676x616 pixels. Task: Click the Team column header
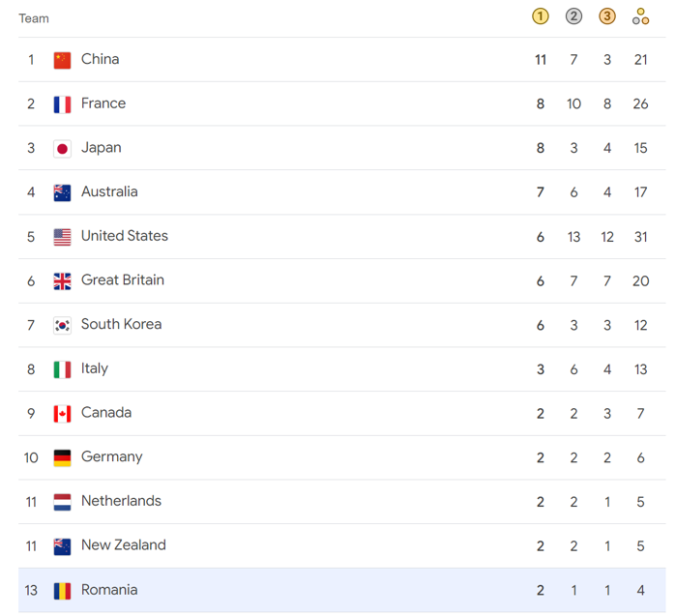34,18
